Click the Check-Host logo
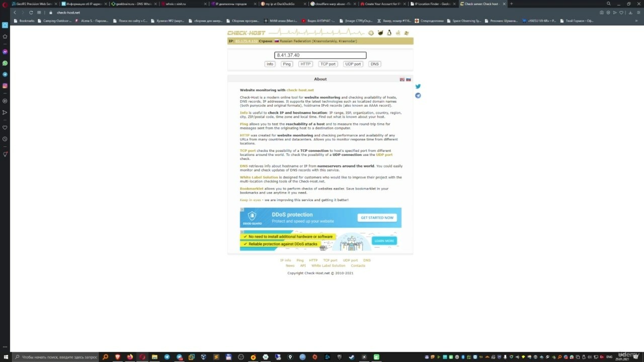Viewport: 644px width, 362px height. tap(247, 33)
